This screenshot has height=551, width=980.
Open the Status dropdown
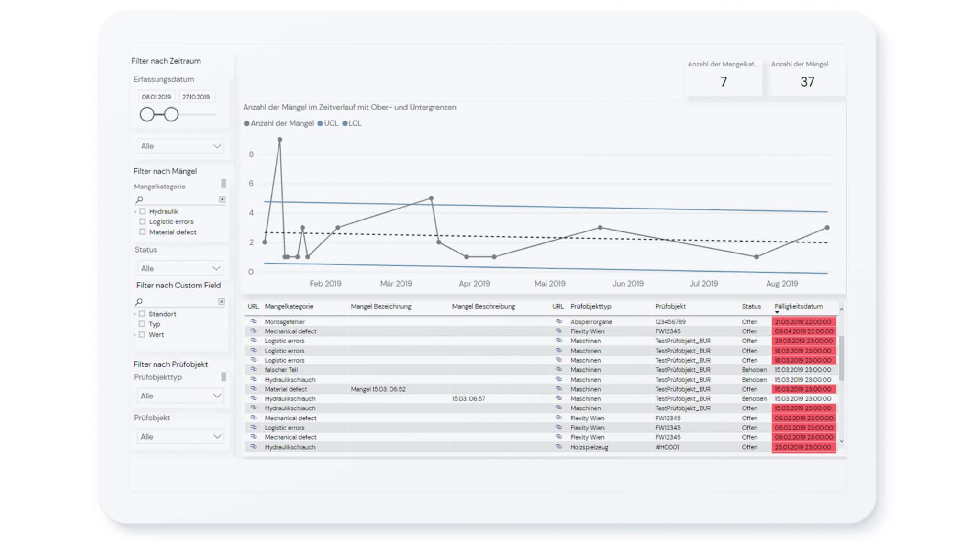tap(180, 268)
